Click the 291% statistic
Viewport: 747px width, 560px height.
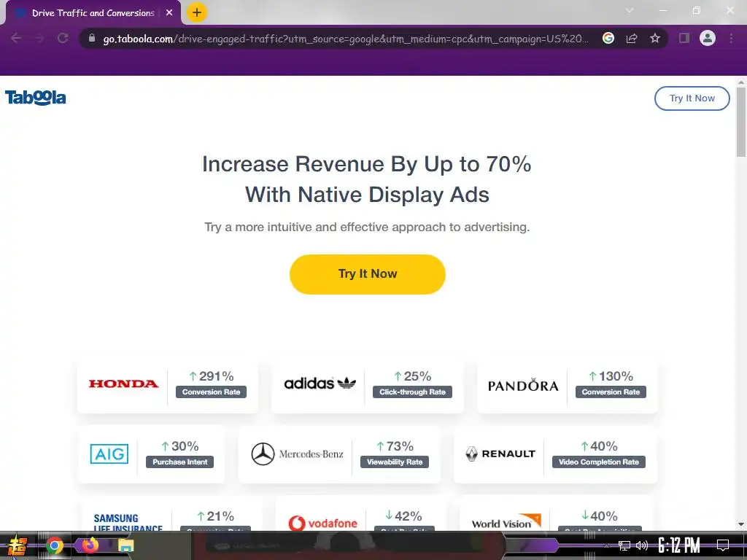point(212,376)
